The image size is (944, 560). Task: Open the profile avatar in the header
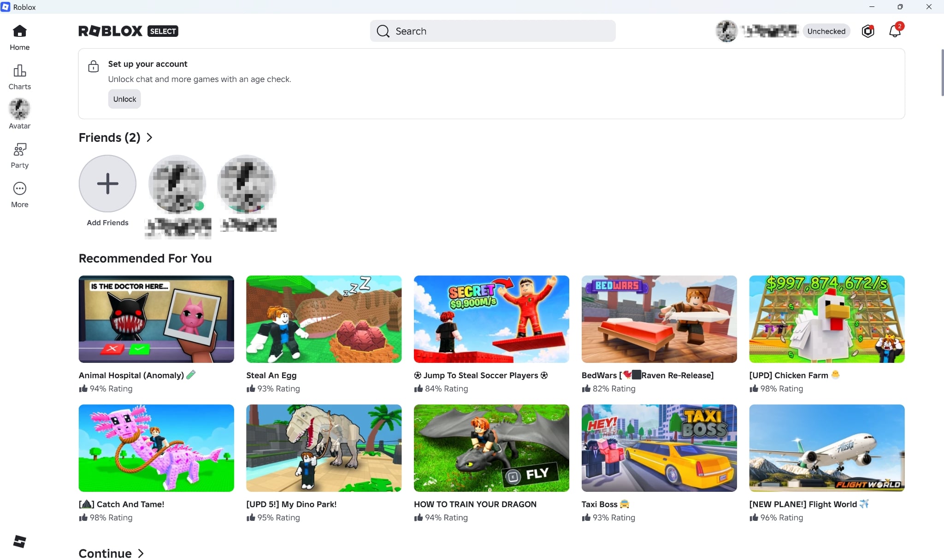pos(726,31)
